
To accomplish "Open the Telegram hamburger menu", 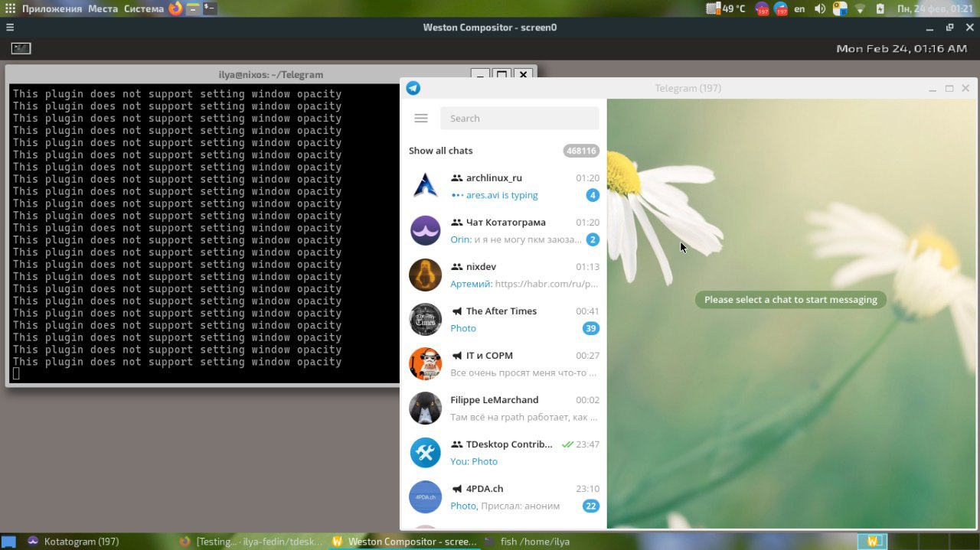I will pyautogui.click(x=420, y=118).
